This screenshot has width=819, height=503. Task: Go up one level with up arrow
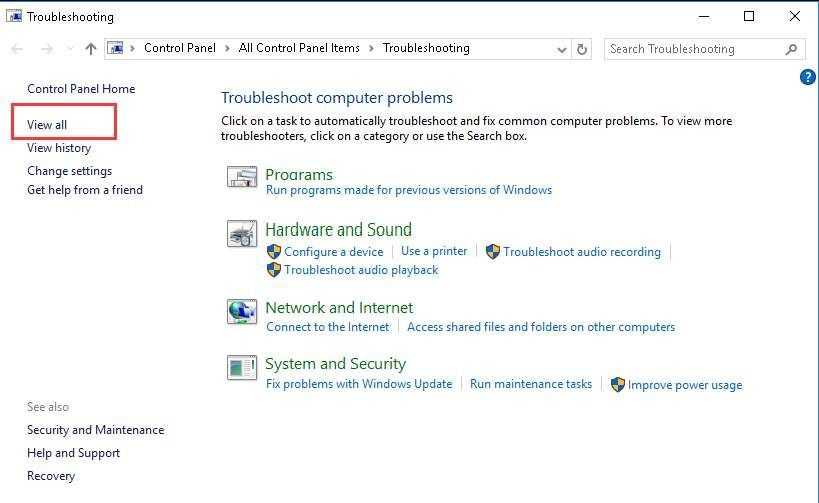point(91,48)
